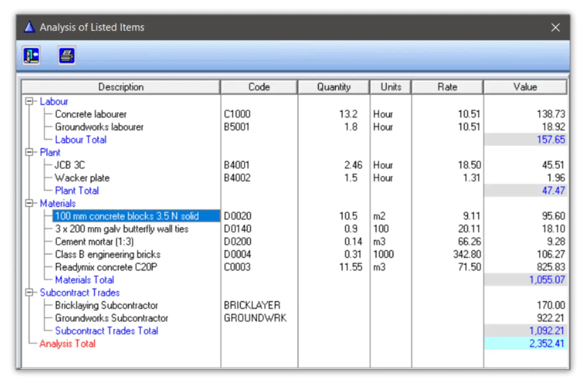Collapse the Materials tree group

coord(29,203)
